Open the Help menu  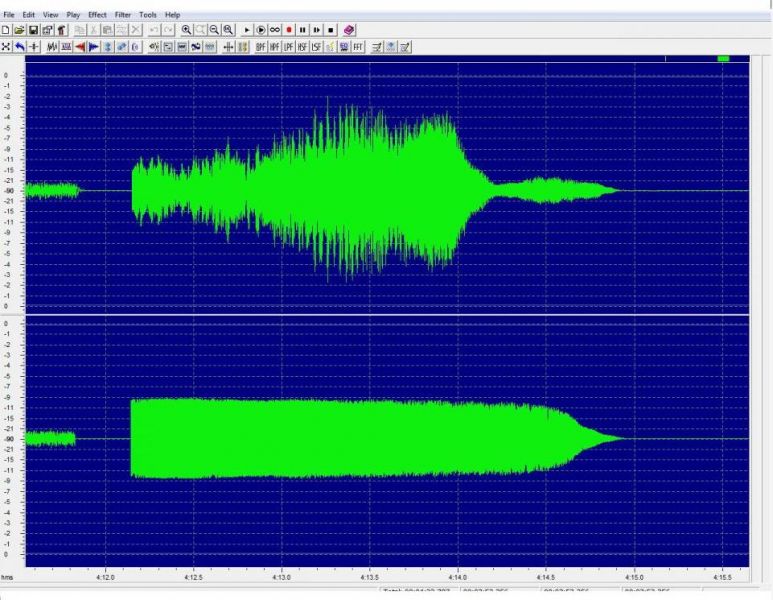[172, 15]
